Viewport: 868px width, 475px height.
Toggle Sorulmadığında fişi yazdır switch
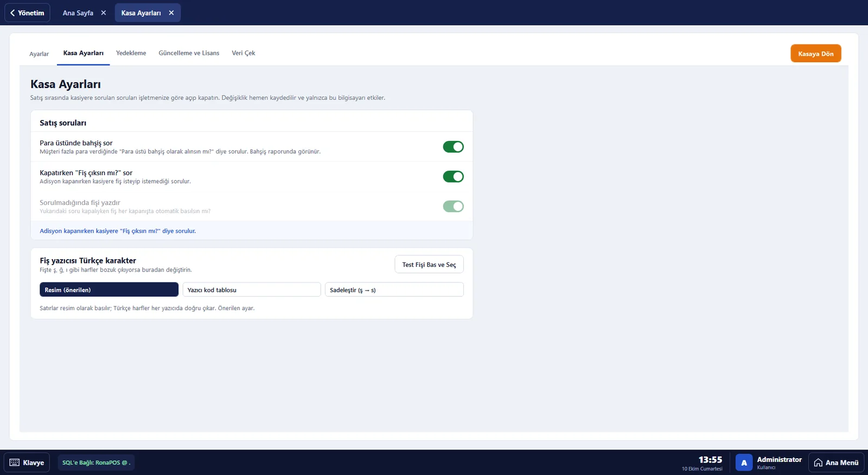pyautogui.click(x=453, y=207)
